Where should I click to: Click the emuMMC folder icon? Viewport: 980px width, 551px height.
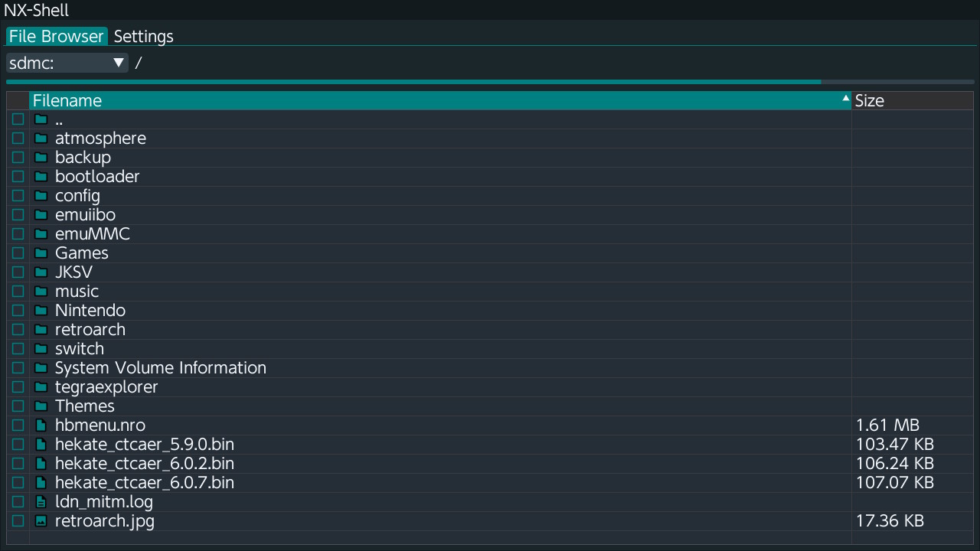point(41,234)
